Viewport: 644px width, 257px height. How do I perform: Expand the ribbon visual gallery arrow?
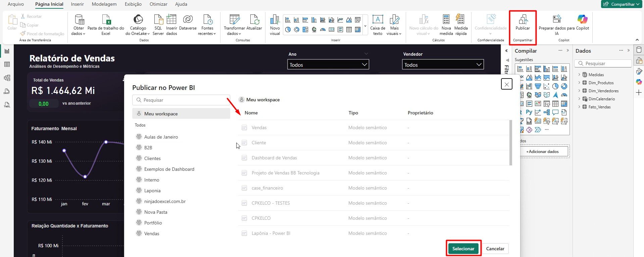pyautogui.click(x=365, y=25)
